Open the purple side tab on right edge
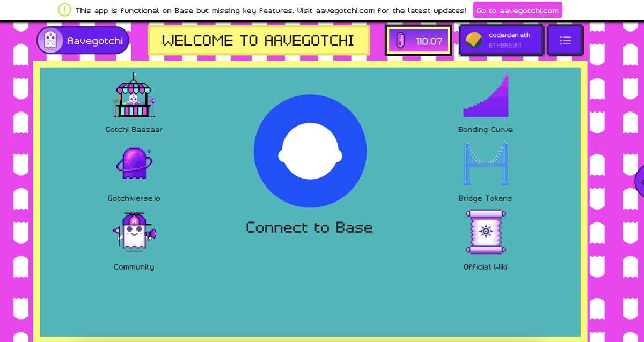 click(639, 181)
